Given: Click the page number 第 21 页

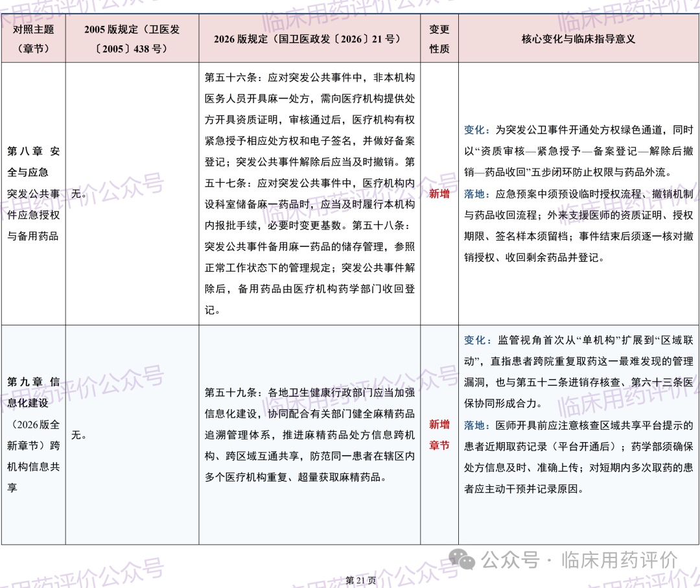Looking at the screenshot, I should (x=361, y=580).
